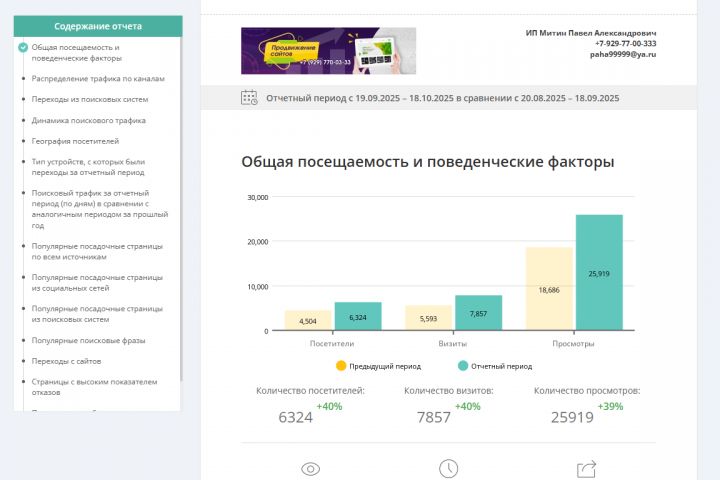Viewport: 720px width, 480px height.
Task: Click the 'Количество визитов:' label
Action: (x=449, y=391)
